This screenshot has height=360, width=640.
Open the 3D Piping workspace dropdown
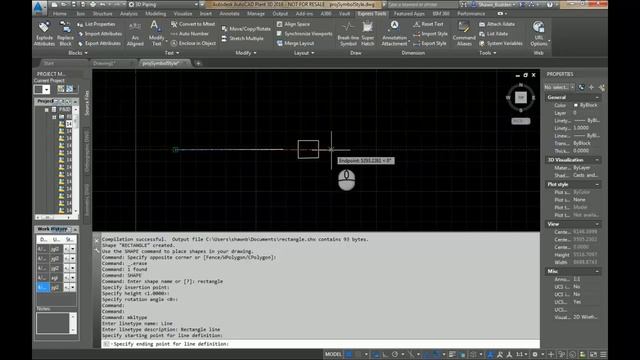pos(163,4)
